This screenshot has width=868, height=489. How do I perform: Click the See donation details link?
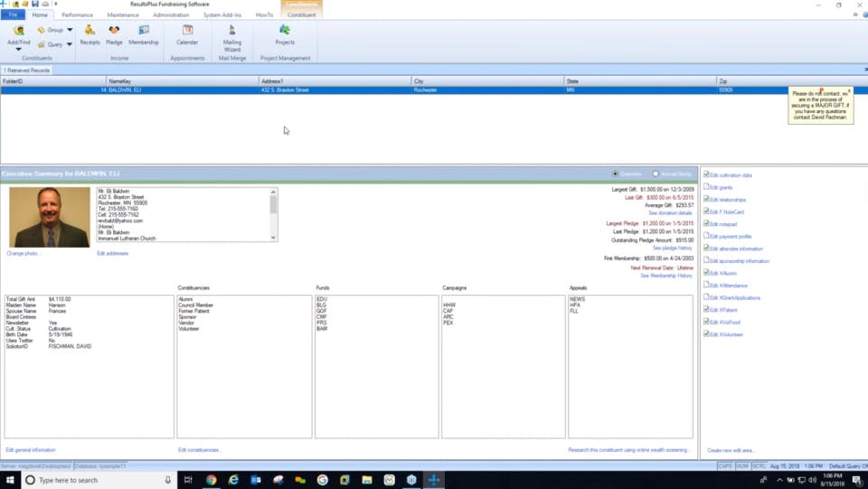[670, 213]
